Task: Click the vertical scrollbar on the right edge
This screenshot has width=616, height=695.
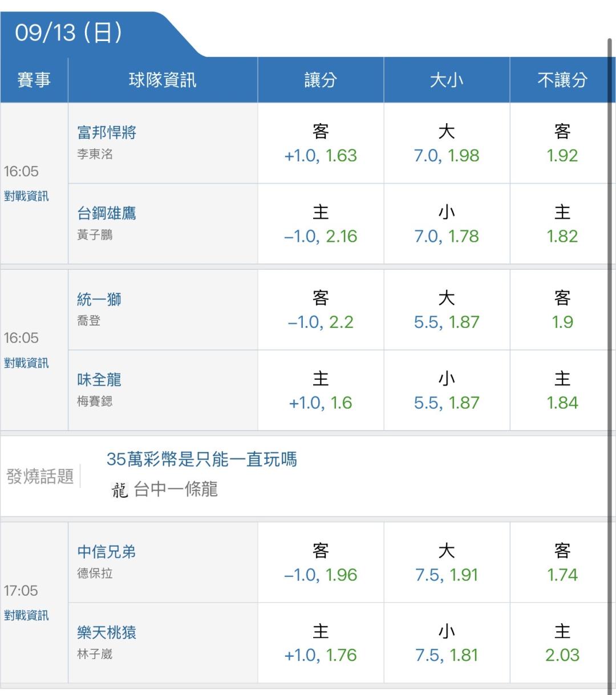Action: click(611, 365)
